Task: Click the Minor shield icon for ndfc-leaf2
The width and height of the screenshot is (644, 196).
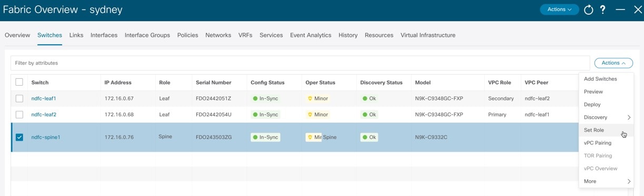Action: tap(310, 115)
